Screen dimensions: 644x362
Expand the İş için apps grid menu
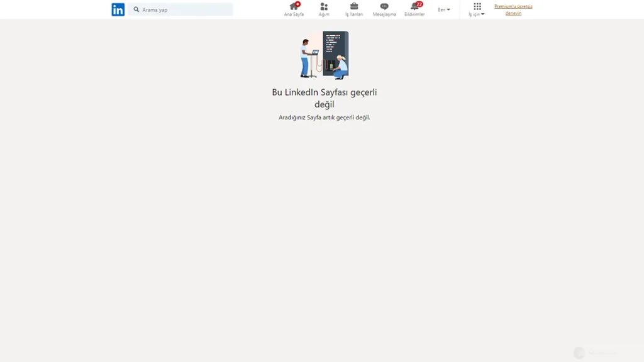point(477,9)
